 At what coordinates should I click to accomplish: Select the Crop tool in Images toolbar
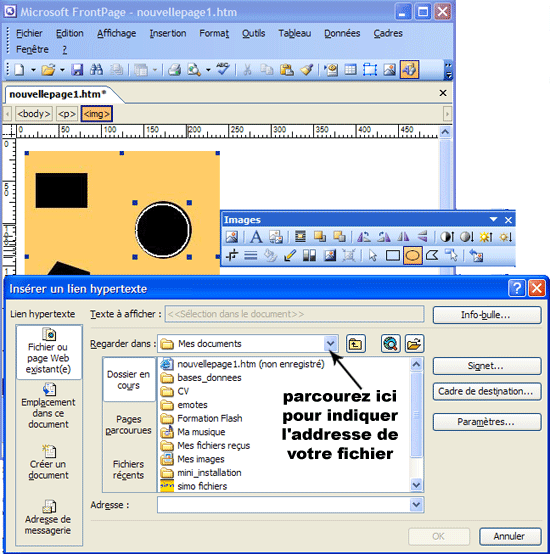click(x=232, y=255)
